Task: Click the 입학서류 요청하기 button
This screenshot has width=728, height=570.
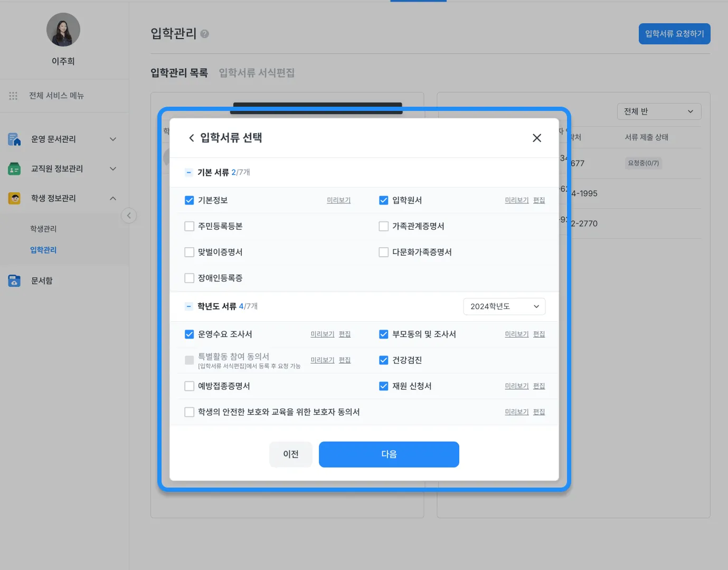Action: [x=674, y=34]
